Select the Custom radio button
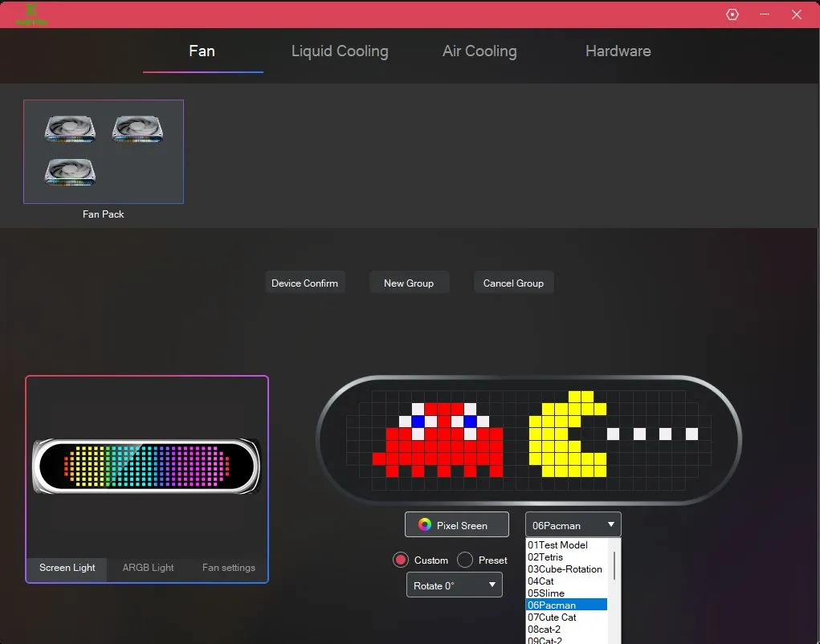This screenshot has height=644, width=820. click(x=401, y=560)
